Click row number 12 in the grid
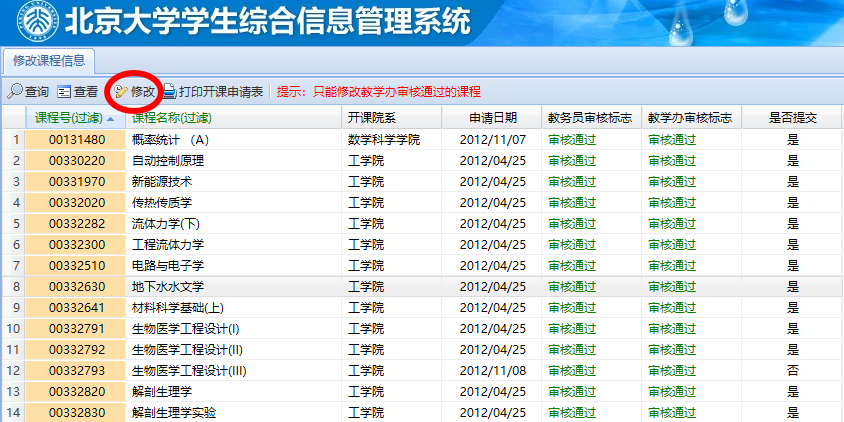 point(13,370)
